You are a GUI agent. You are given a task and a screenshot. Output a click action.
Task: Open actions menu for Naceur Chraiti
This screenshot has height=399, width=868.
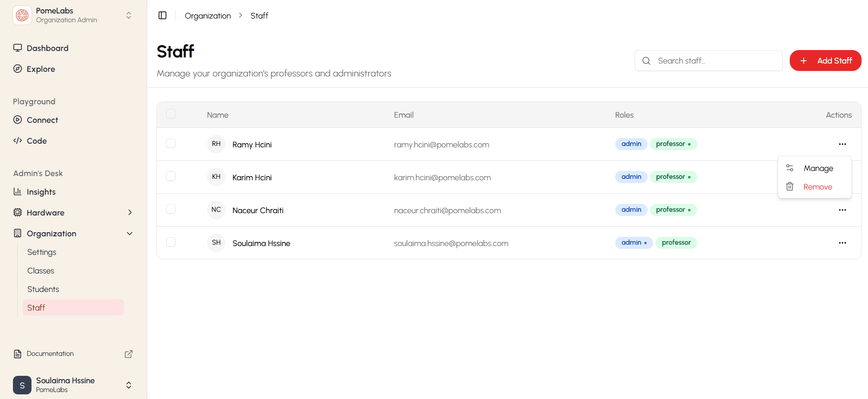(843, 210)
